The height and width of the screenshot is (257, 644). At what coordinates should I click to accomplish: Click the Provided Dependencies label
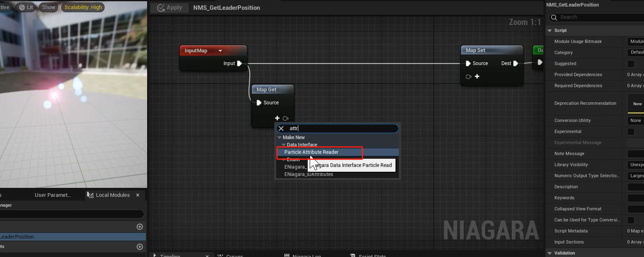578,75
